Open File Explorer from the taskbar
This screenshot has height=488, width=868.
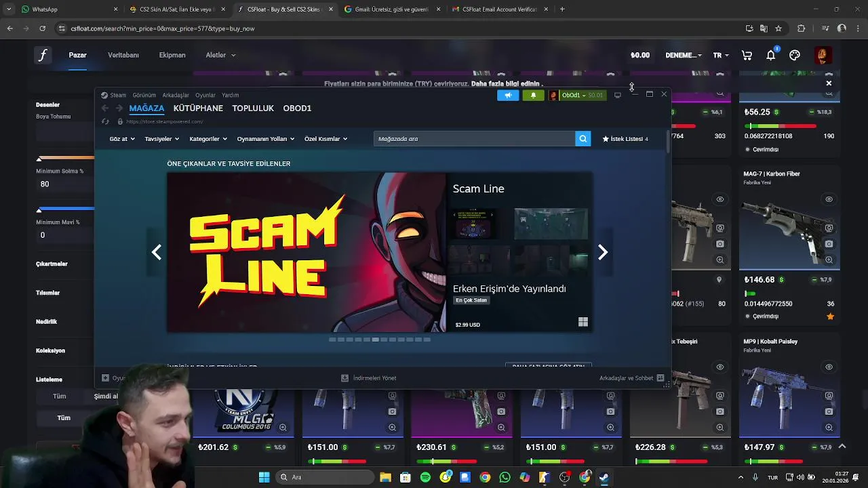point(385,477)
